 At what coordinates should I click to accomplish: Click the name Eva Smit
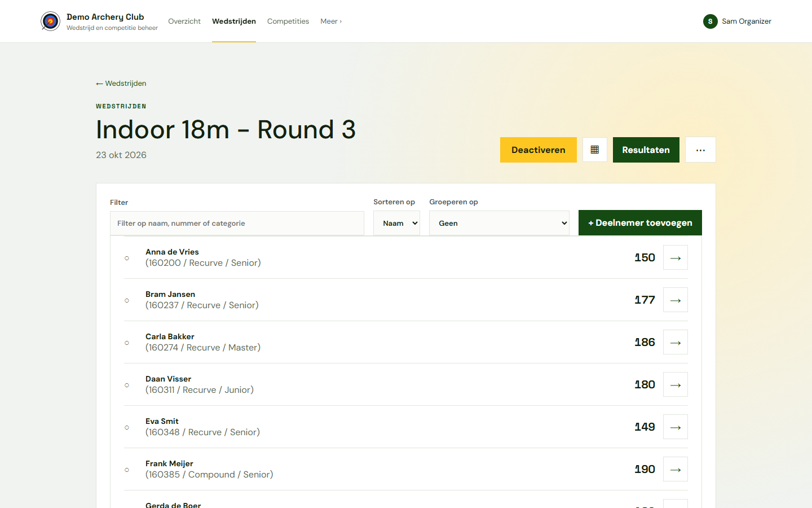(162, 421)
